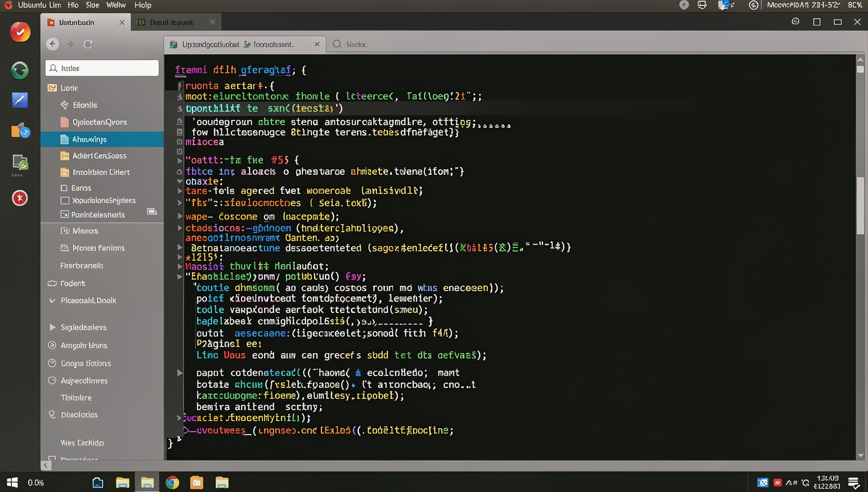Click the diamond icon beside Etionile
Screen dimensions: 868x492
65,105
